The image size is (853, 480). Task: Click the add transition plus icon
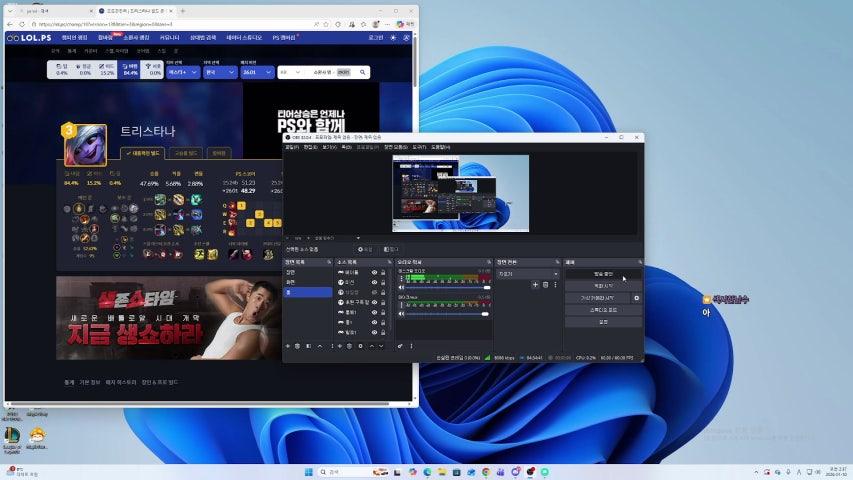(534, 285)
